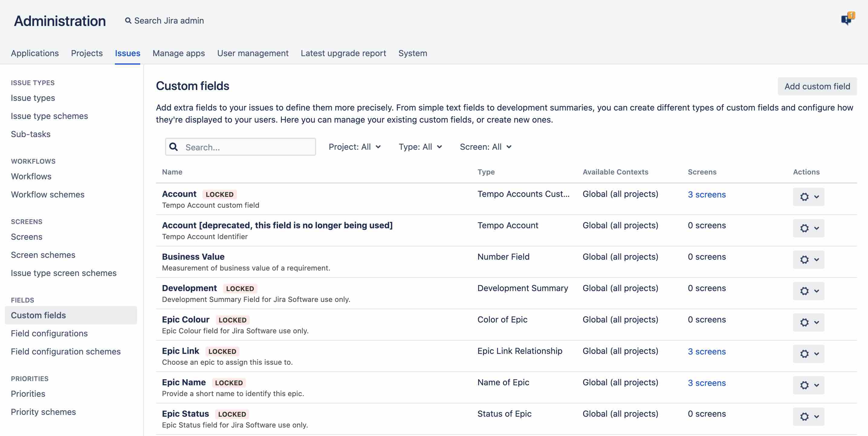Click gear icon for deprecated Account field

point(804,228)
